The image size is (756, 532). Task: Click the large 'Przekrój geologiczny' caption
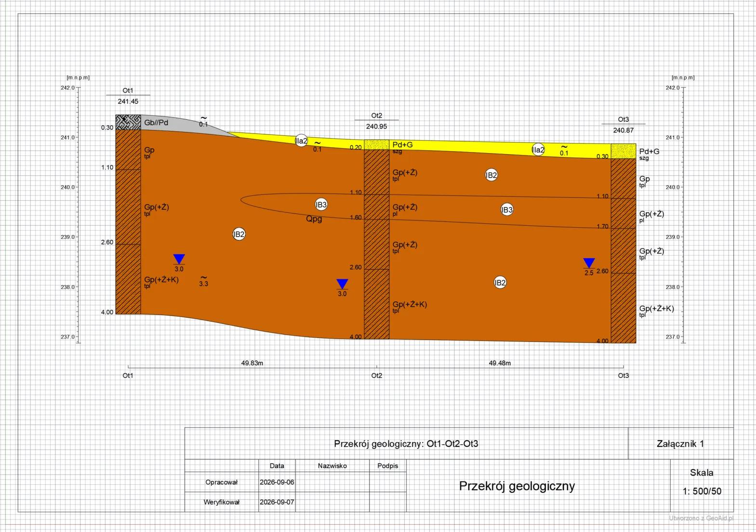pyautogui.click(x=517, y=486)
